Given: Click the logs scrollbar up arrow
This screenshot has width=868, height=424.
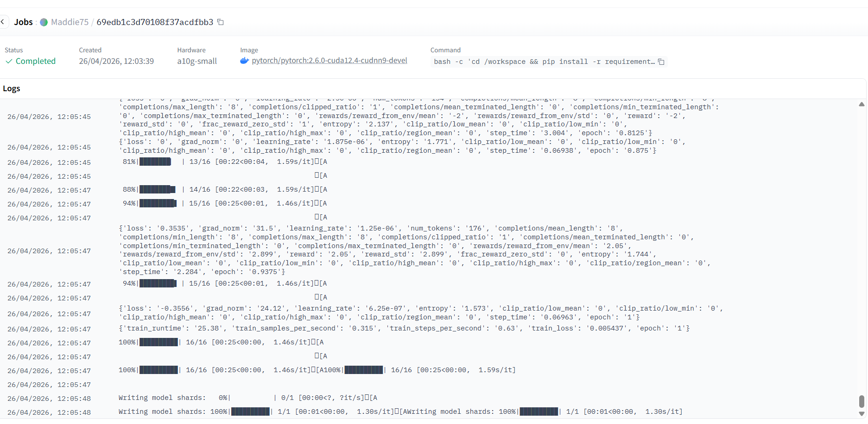Looking at the screenshot, I should point(862,104).
